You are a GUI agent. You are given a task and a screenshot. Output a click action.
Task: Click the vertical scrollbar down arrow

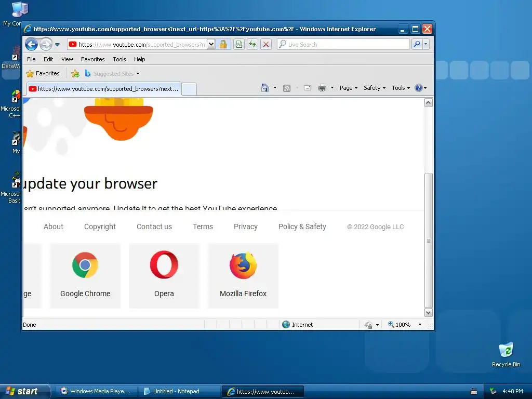point(429,312)
